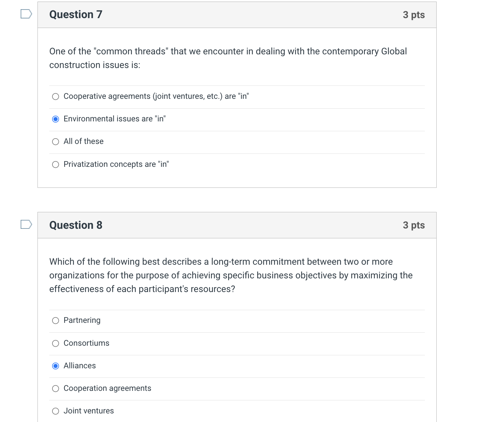The width and height of the screenshot is (504, 422).
Task: Select the Partnering radio button
Action: pos(56,321)
